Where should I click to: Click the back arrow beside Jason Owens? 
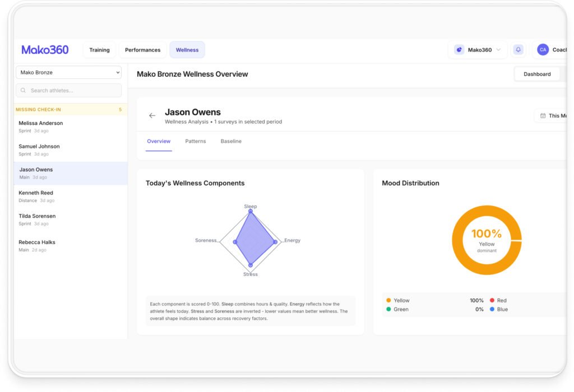coord(152,116)
